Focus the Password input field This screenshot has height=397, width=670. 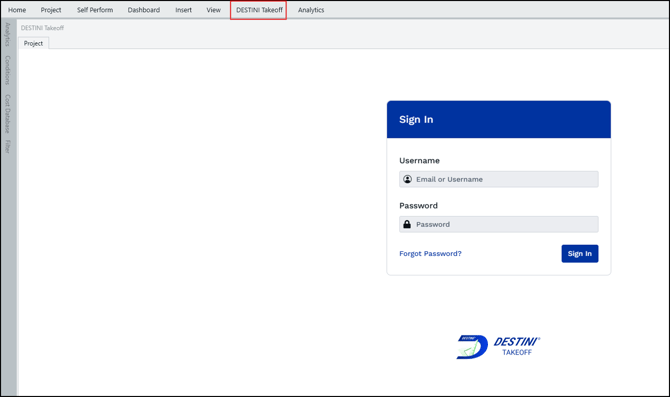(x=499, y=224)
